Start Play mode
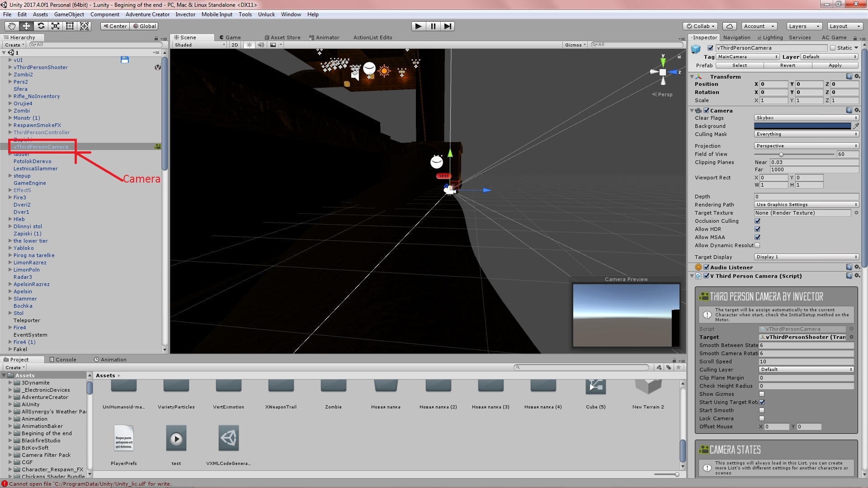Screen dimensions: 868x488 coord(419,26)
